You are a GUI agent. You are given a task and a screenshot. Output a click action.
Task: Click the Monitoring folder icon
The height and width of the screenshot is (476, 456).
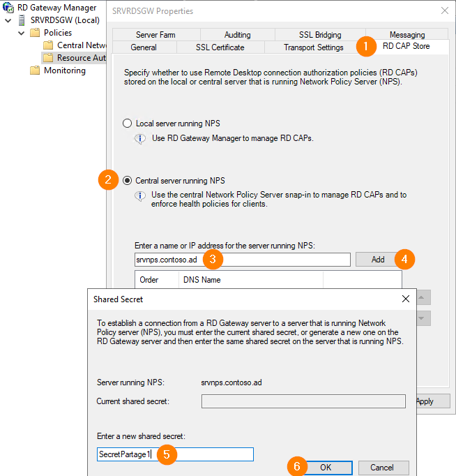coord(34,70)
